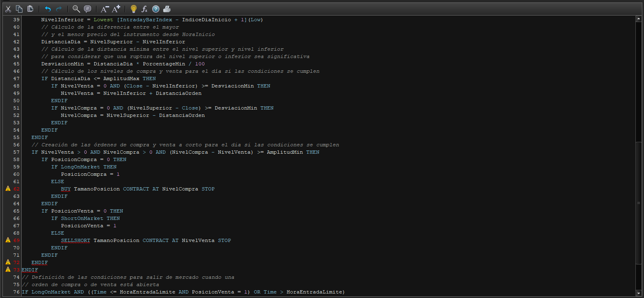The image size is (644, 298).
Task: Cut the selected code with the scissors icon
Action: pyautogui.click(x=8, y=9)
